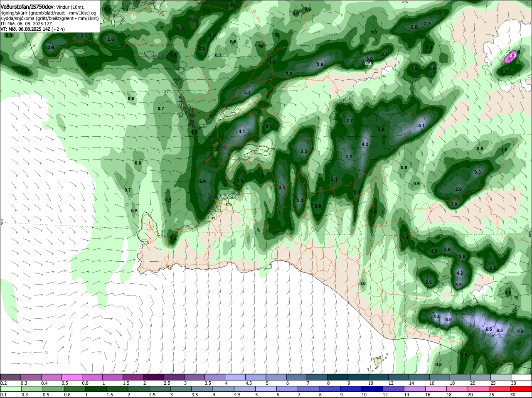The width and height of the screenshot is (532, 398).
Task: Click the 3.6 precipitation value
Action: pos(520,332)
